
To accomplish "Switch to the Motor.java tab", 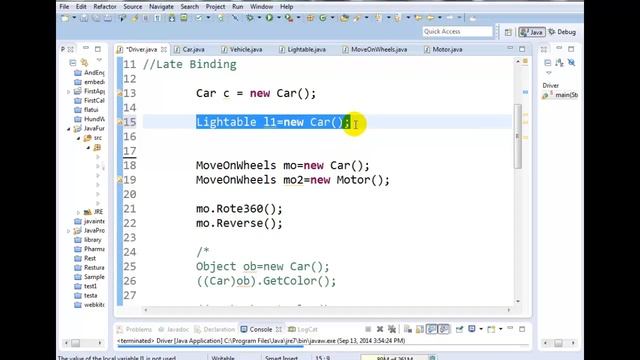I will pos(443,49).
